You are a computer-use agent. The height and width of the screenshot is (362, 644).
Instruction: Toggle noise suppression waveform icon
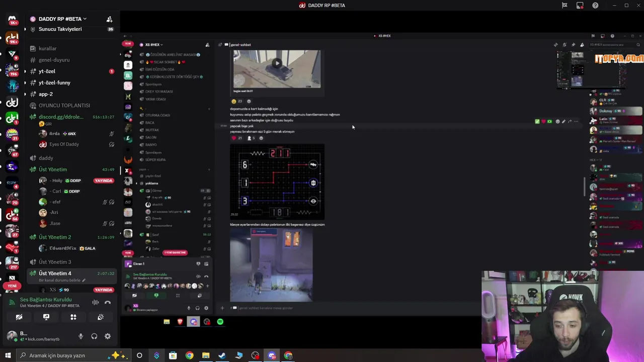(x=95, y=302)
